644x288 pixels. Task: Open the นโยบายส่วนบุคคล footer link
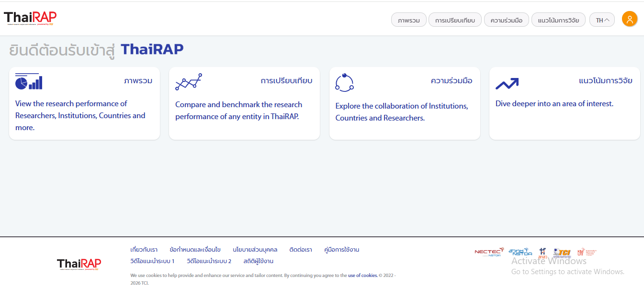pyautogui.click(x=255, y=250)
